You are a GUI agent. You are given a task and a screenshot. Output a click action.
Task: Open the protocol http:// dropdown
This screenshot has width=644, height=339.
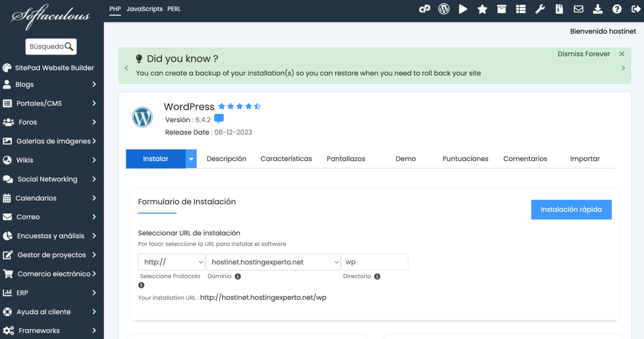pyautogui.click(x=171, y=262)
